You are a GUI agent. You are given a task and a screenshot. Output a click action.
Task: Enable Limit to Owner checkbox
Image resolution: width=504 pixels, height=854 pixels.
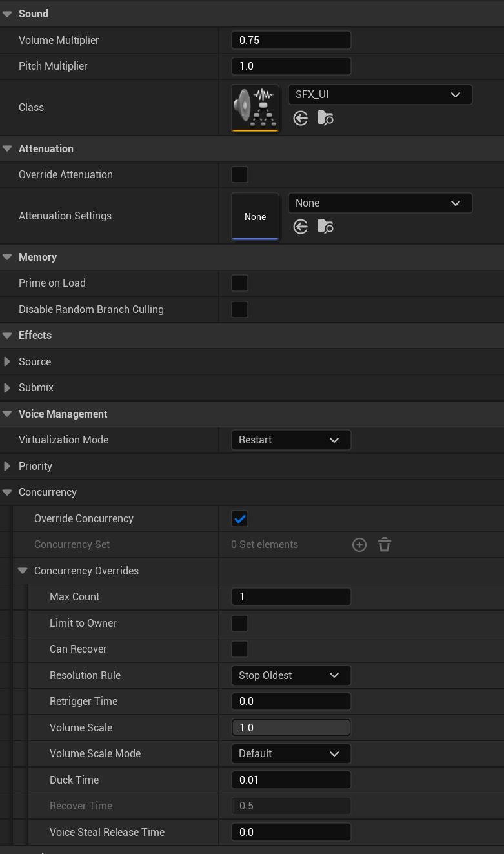coord(239,623)
